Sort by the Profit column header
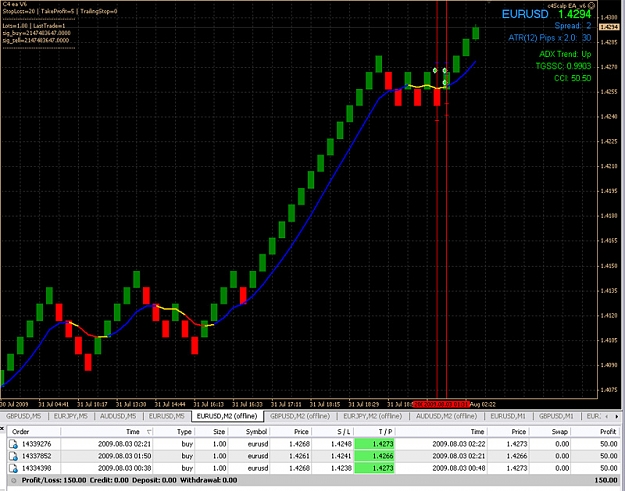The height and width of the screenshot is (491, 625). pyautogui.click(x=596, y=432)
